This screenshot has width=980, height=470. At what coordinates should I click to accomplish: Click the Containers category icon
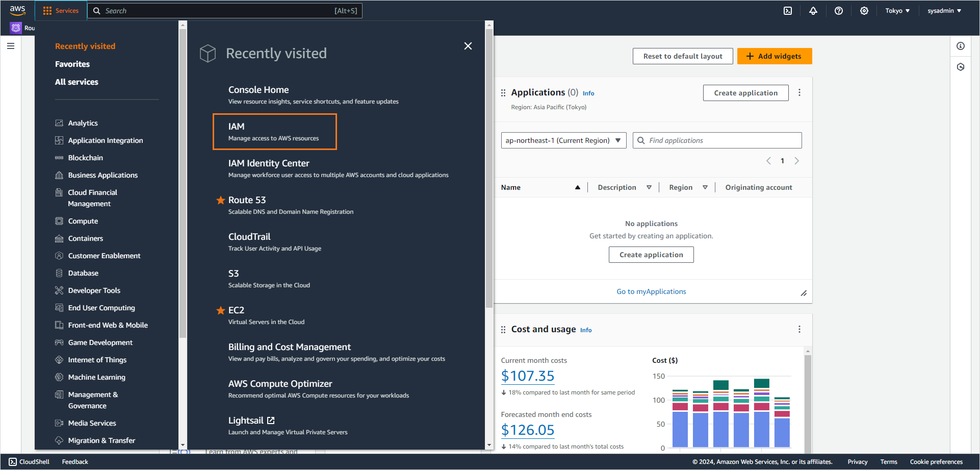click(x=59, y=238)
